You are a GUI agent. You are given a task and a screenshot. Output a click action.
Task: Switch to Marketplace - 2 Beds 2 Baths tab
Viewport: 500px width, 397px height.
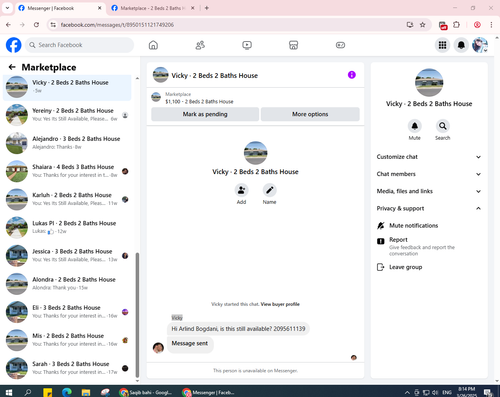(x=152, y=8)
